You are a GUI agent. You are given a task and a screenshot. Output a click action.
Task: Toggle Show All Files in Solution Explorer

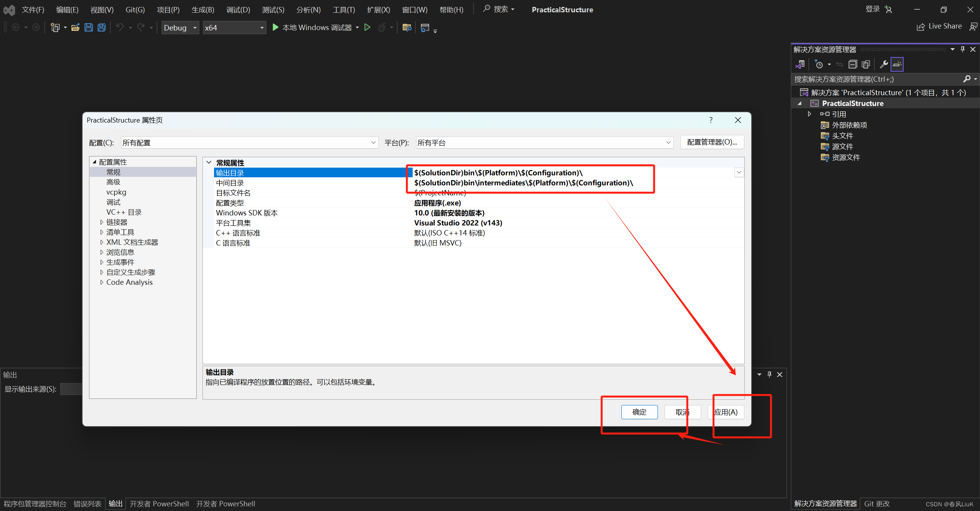click(866, 64)
